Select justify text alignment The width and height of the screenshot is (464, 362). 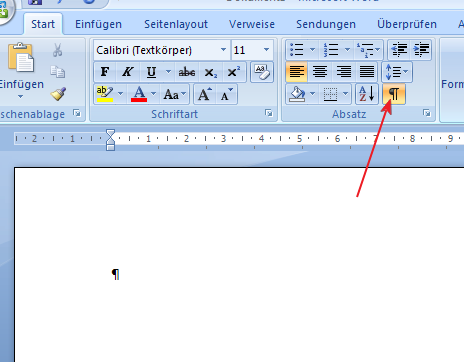coord(367,72)
